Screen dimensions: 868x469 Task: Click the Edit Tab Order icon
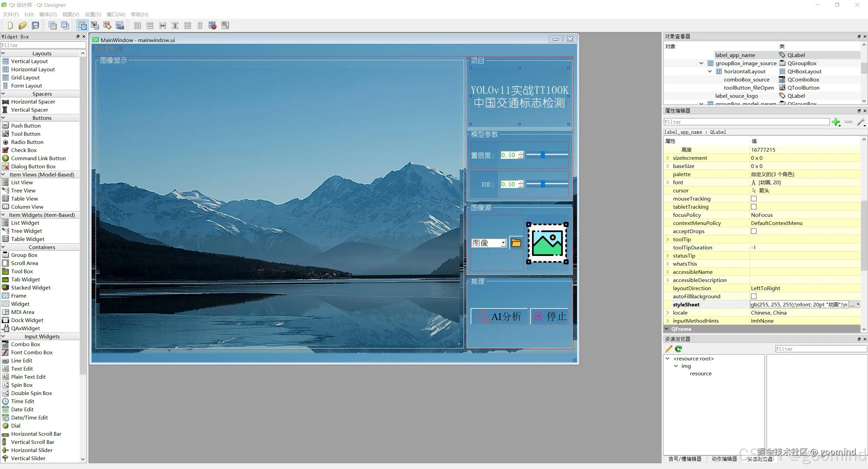(120, 25)
